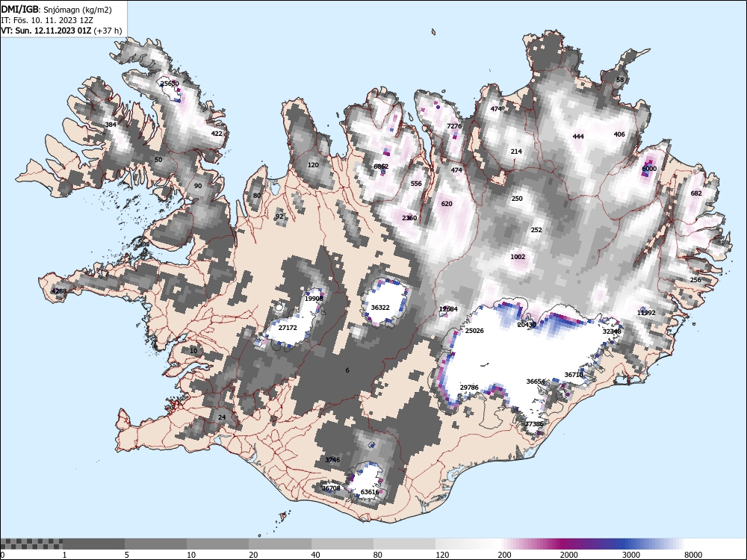
Task: Click the map value 36708
Action: pos(331,488)
